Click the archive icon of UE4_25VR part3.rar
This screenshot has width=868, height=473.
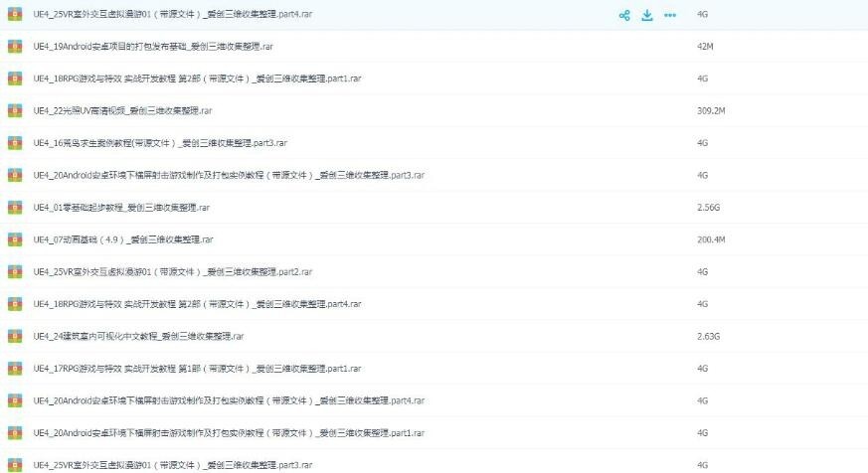pos(15,465)
